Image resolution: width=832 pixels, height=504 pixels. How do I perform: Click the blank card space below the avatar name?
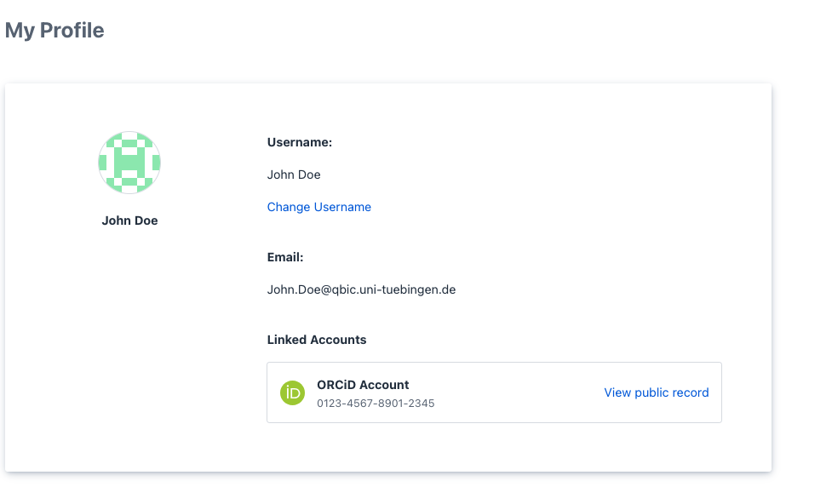click(x=129, y=341)
